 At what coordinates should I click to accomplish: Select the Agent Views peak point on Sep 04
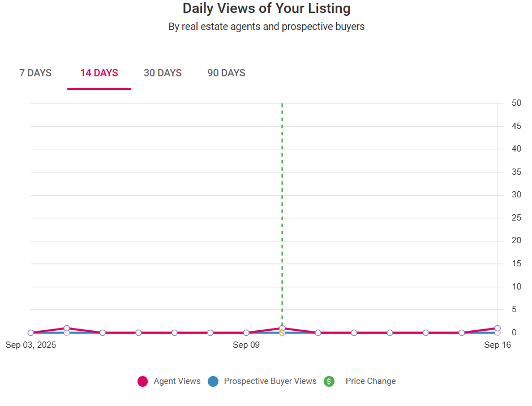pos(67,328)
